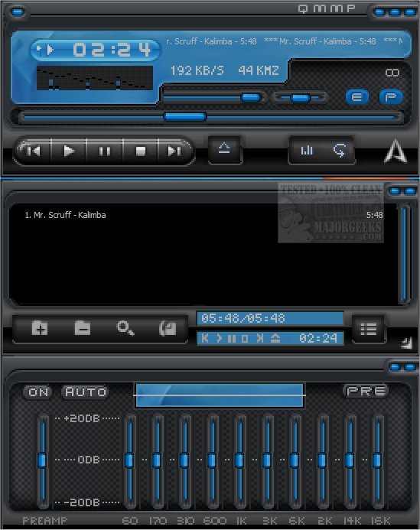
Task: Select Mr. Scruff - Kalimba playlist entry
Action: tap(203, 215)
